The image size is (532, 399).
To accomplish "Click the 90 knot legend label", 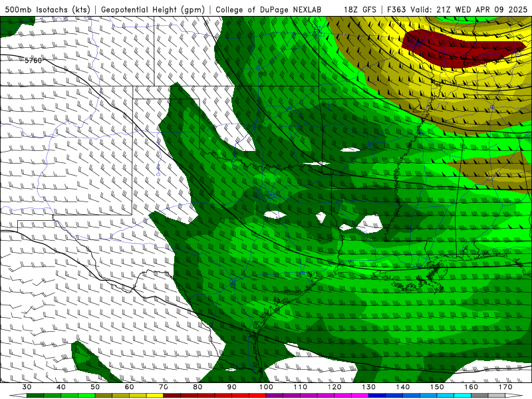I will click(231, 387).
